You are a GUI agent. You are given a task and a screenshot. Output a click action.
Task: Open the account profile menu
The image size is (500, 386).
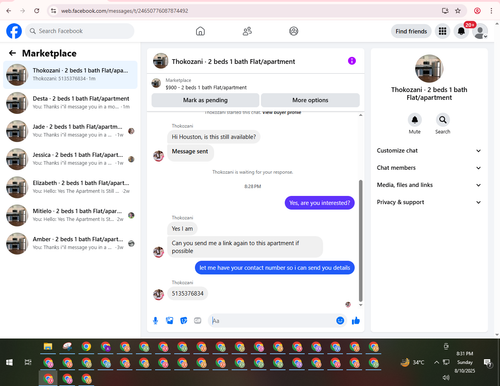480,32
